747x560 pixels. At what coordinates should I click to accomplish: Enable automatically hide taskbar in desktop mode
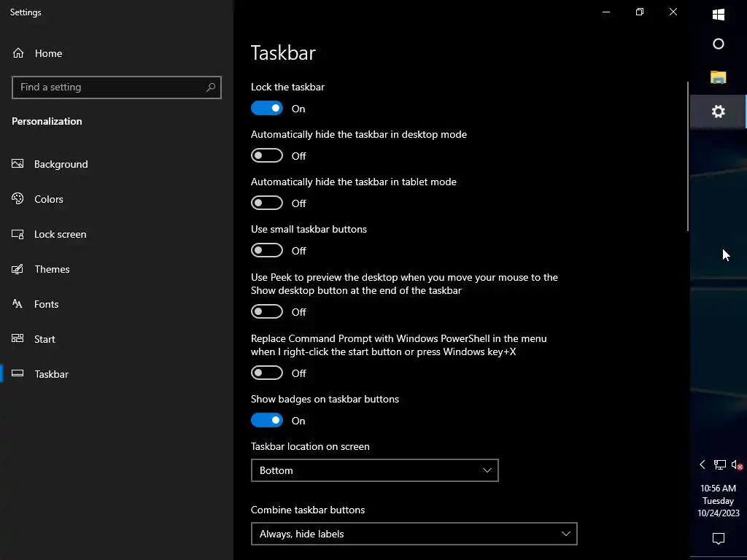click(x=267, y=156)
